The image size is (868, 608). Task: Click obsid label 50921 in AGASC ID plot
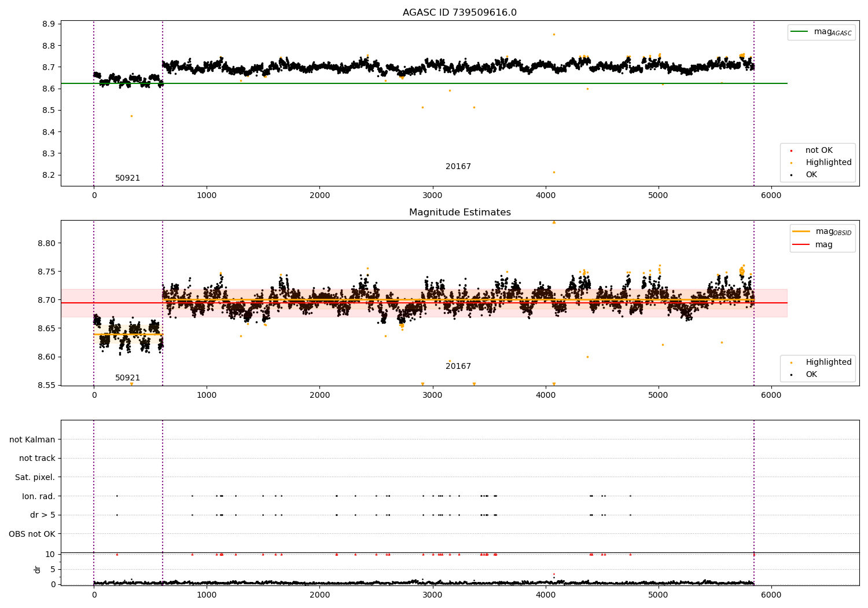pos(127,178)
